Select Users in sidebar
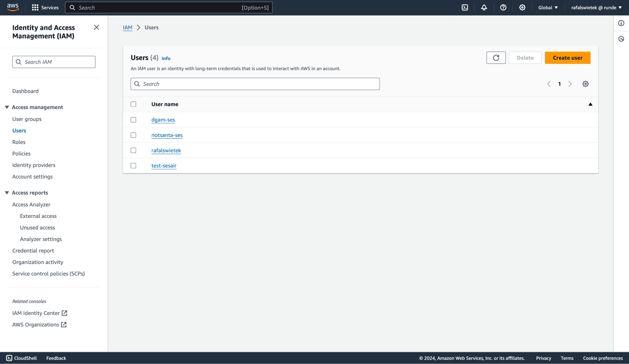The image size is (629, 364). pyautogui.click(x=19, y=130)
